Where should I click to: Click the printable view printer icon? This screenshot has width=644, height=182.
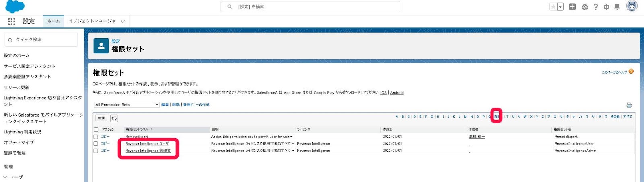point(629,105)
